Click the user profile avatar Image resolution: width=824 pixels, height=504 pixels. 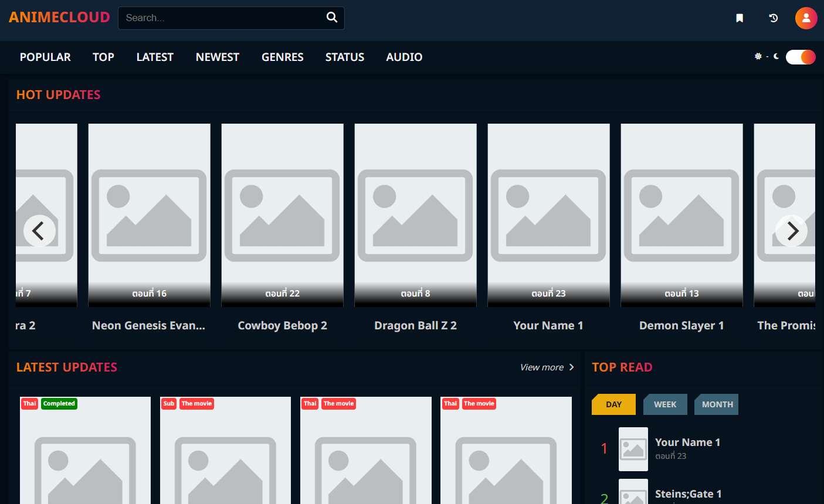coord(806,18)
